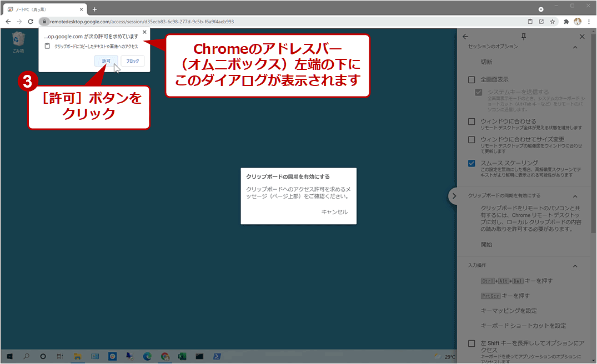Click the back arrow in options panel

pyautogui.click(x=465, y=37)
